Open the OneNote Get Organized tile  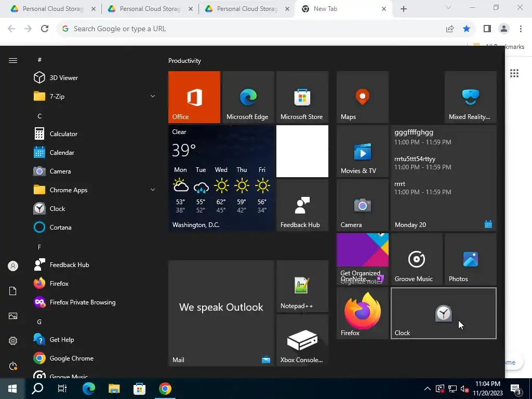(362, 259)
